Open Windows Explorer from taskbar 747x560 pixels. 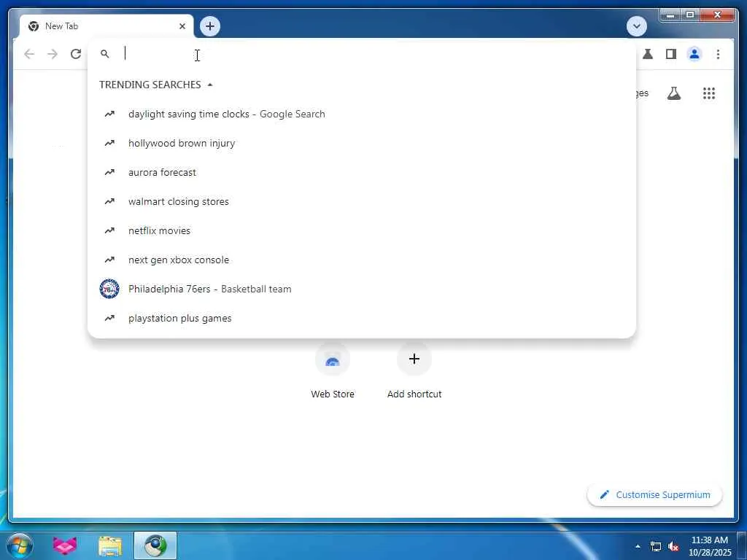[x=110, y=545]
